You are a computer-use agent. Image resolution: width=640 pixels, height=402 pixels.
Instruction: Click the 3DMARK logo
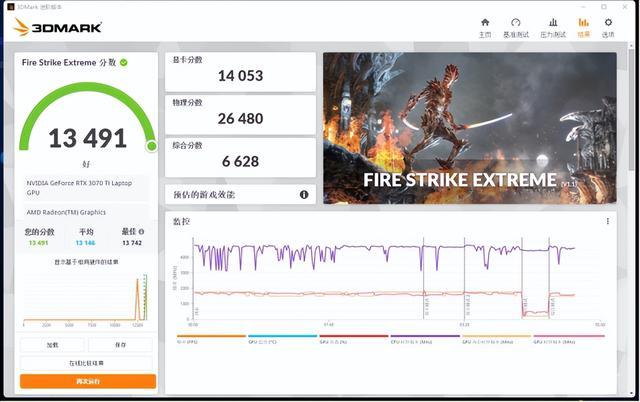coord(58,27)
